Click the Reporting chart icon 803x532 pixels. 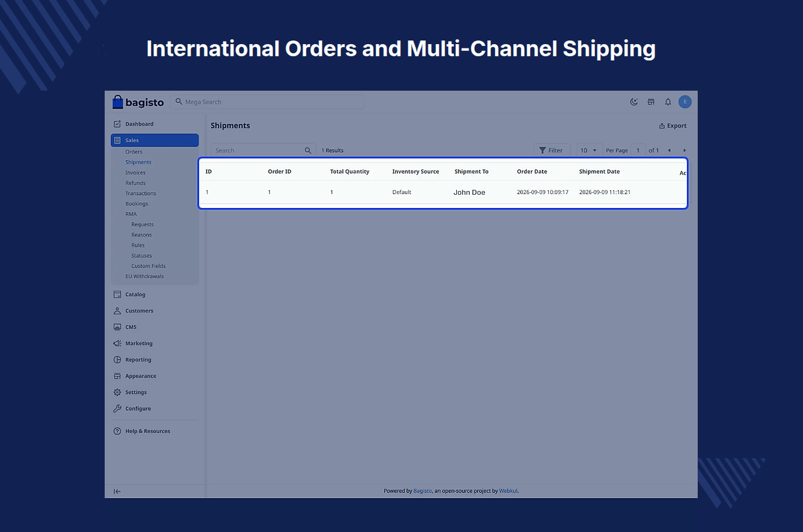tap(117, 360)
